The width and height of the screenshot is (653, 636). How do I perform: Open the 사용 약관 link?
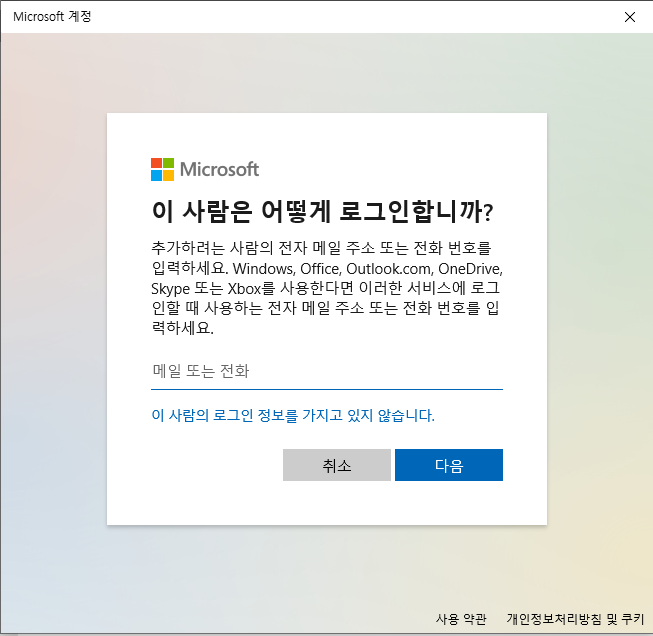[461, 619]
